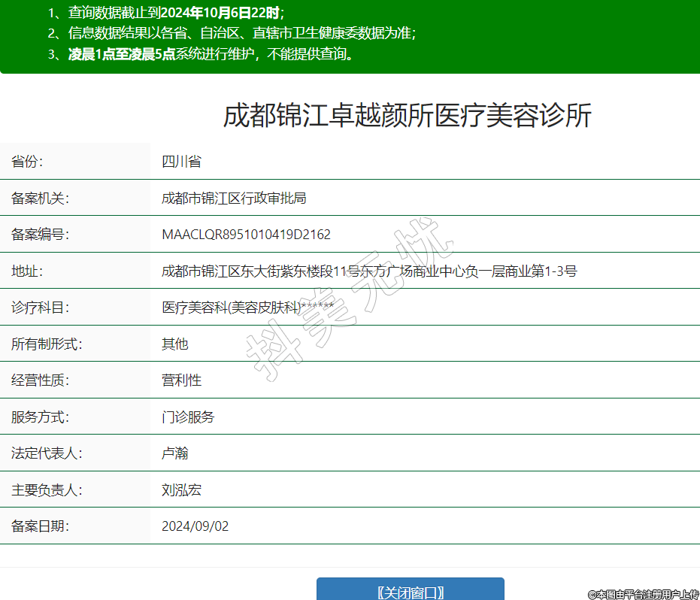Image resolution: width=700 pixels, height=600 pixels.
Task: Click the person in charge name 刘泓宏
Action: point(181,490)
